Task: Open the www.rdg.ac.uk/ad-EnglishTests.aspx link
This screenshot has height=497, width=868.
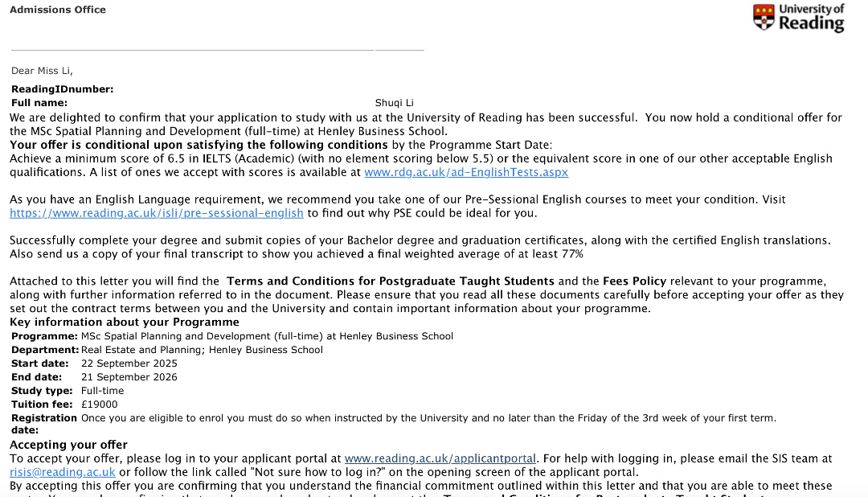Action: pos(466,172)
